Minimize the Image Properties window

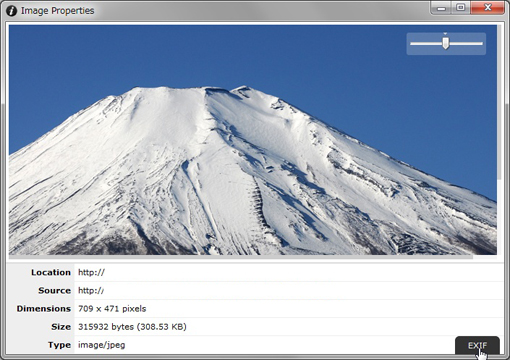coord(441,8)
